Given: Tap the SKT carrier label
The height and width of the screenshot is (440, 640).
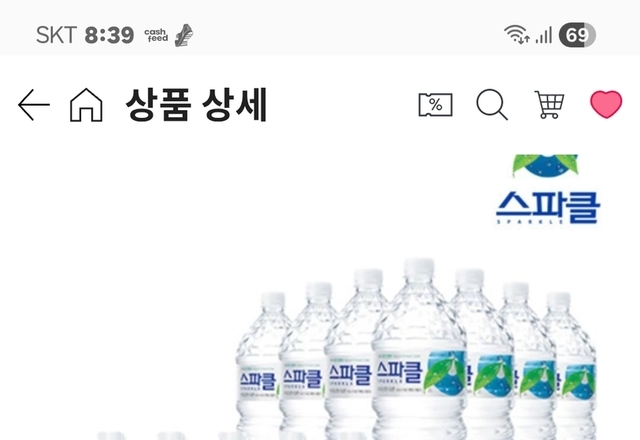Looking at the screenshot, I should coord(56,35).
